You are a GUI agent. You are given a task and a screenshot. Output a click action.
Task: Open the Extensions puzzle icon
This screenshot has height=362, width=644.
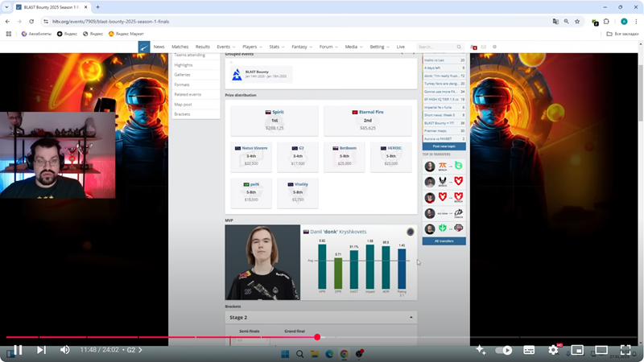(x=607, y=22)
